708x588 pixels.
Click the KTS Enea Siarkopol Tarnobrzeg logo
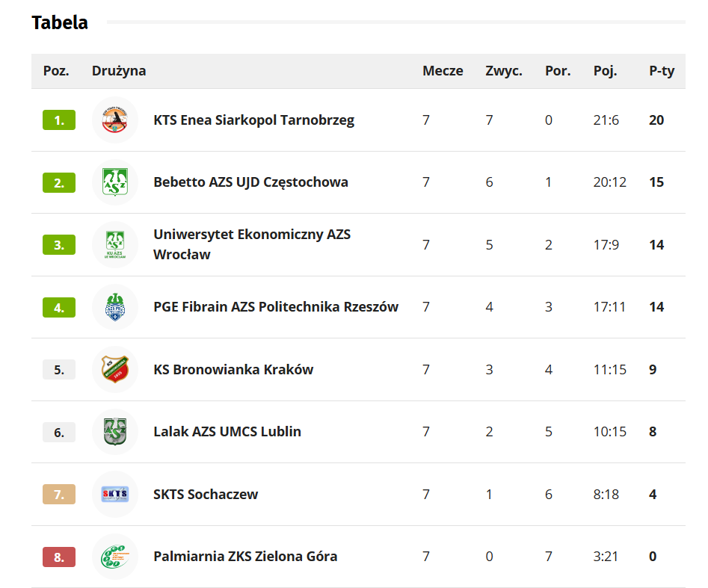coord(115,120)
